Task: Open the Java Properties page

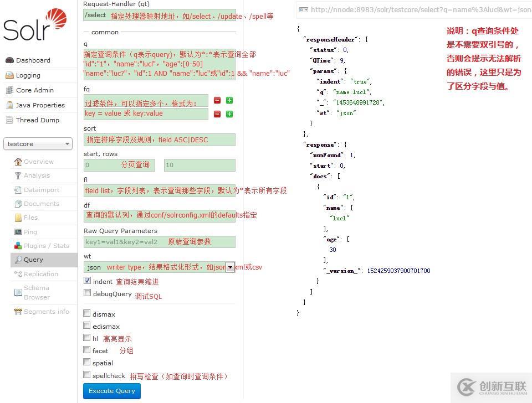Action: pos(40,105)
